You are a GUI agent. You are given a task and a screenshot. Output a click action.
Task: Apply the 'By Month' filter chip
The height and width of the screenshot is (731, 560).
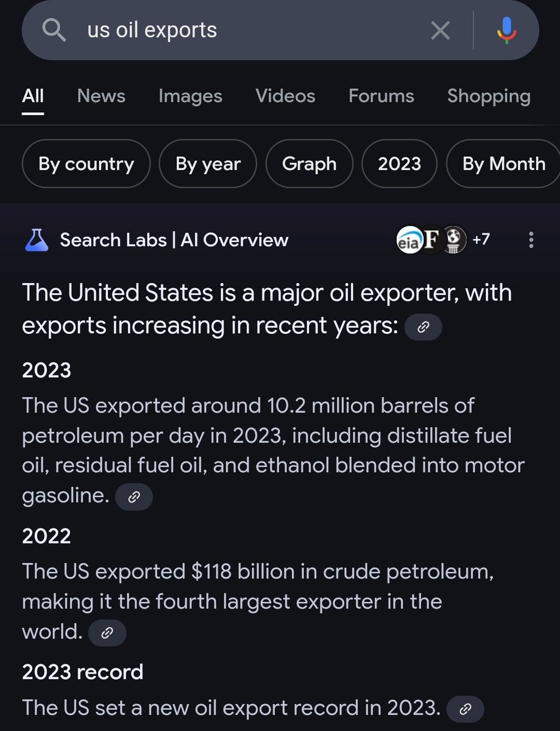tap(503, 164)
